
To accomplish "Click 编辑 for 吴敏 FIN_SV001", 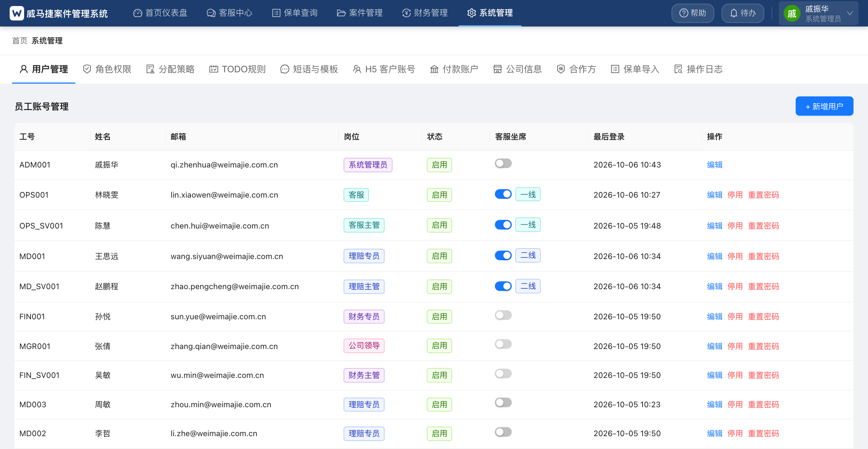I will (x=714, y=375).
